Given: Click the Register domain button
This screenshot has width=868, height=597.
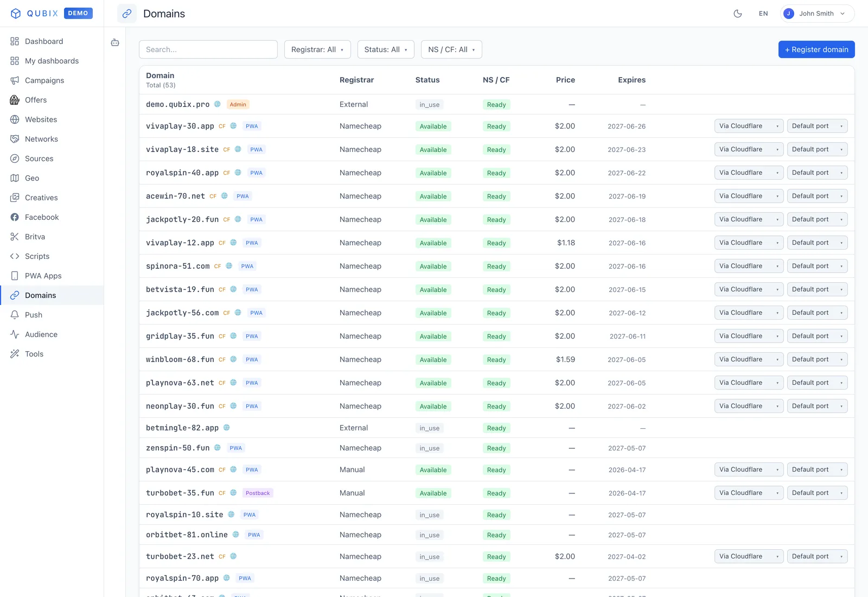Looking at the screenshot, I should coord(816,49).
